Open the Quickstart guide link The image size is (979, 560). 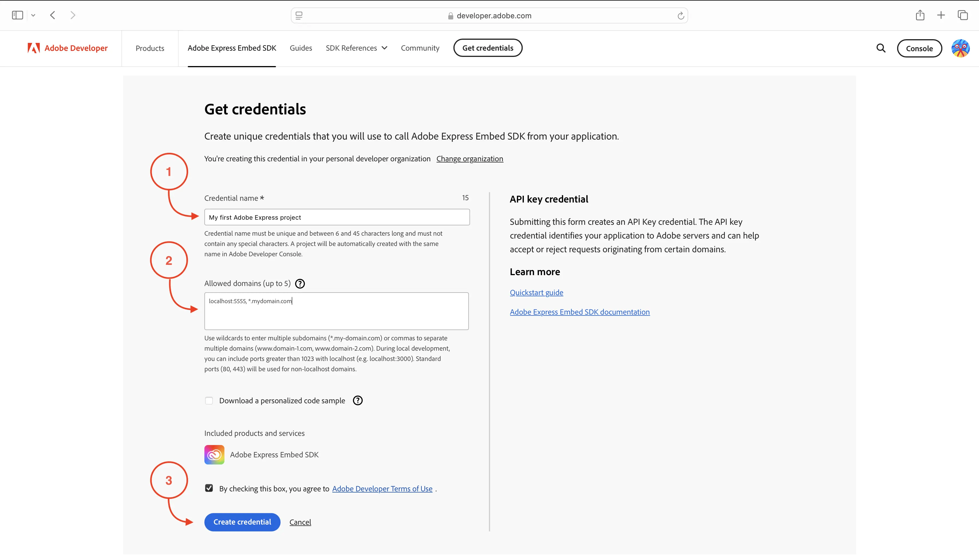tap(536, 292)
